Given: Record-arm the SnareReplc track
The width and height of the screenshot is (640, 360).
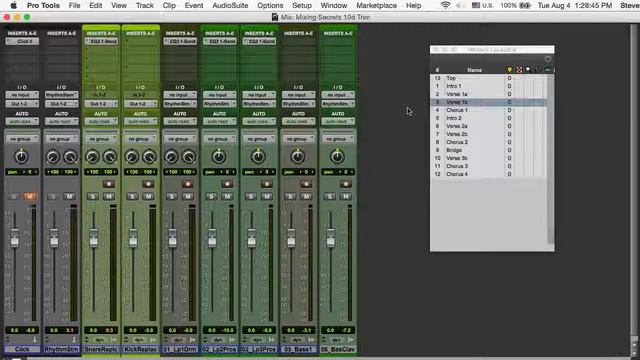Looking at the screenshot, I should (x=109, y=184).
